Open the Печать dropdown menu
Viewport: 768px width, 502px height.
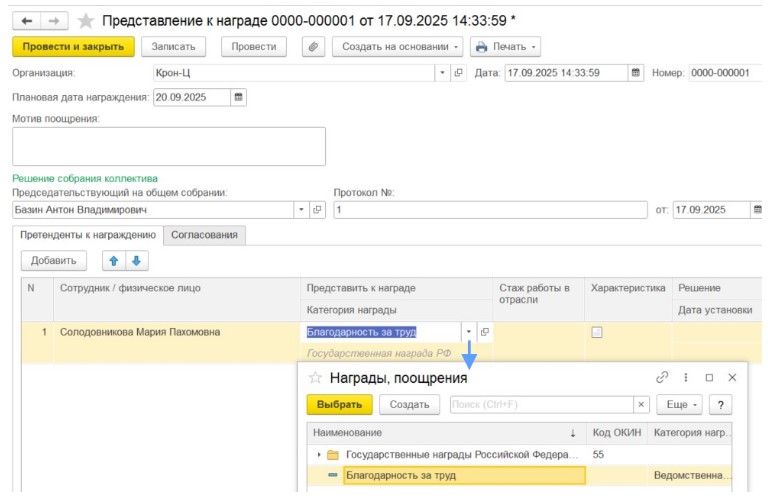click(x=505, y=47)
